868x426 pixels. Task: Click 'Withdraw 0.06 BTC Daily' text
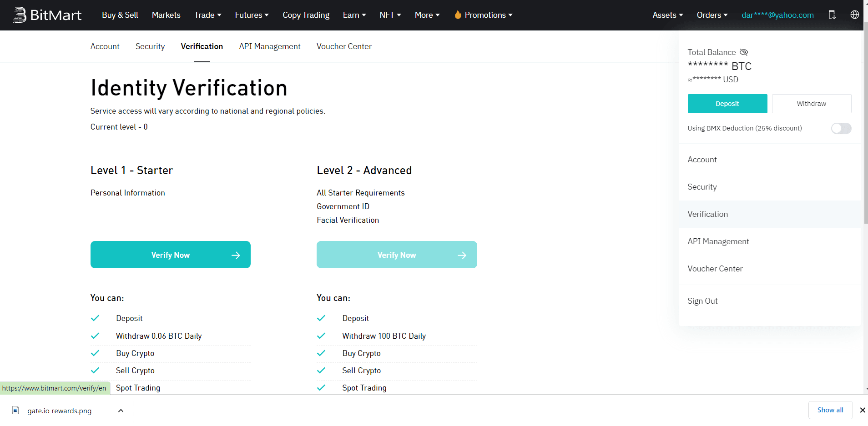tap(159, 336)
